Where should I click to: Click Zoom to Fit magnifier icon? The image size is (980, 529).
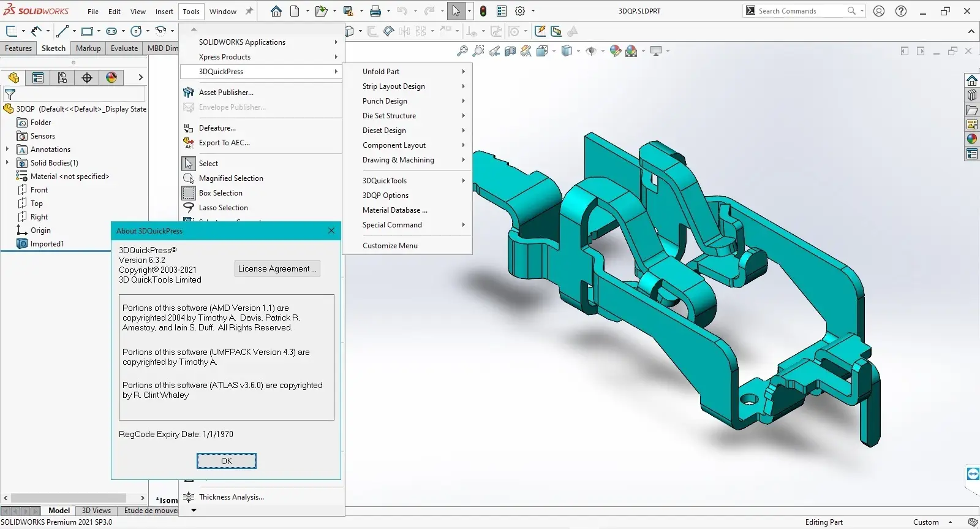pyautogui.click(x=462, y=51)
